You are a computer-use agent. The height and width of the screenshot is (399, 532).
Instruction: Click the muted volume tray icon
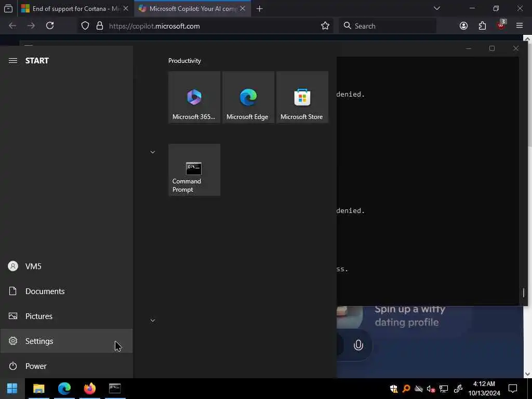pos(431,389)
